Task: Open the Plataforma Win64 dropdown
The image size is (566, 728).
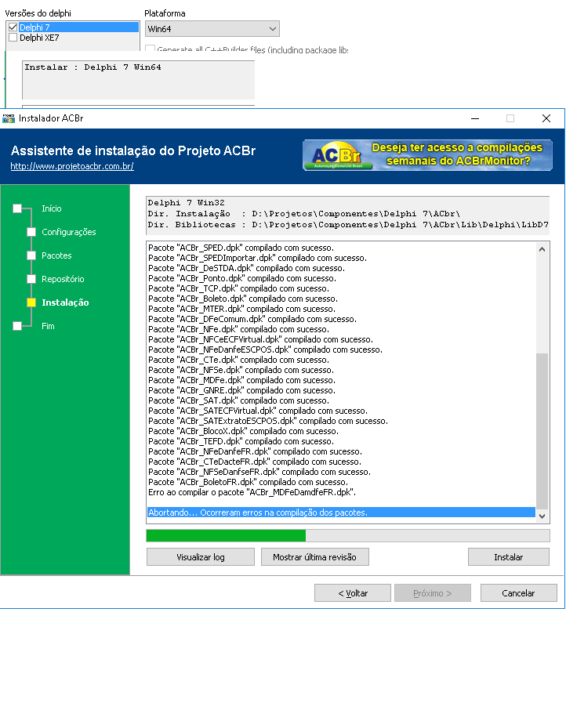Action: 212,29
